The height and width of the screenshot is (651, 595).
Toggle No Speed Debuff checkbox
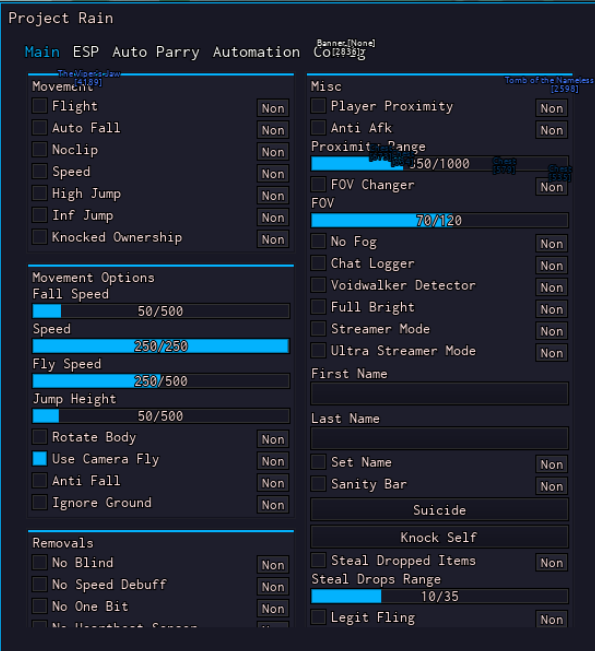point(39,584)
